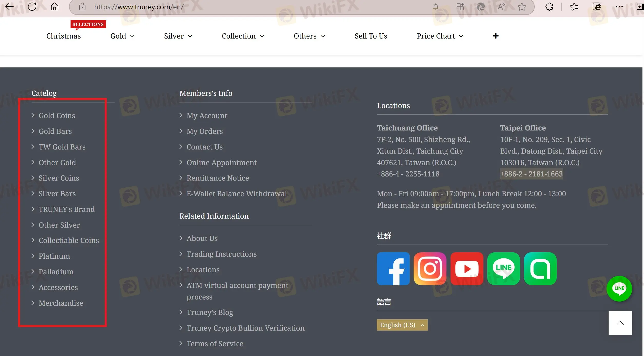Click the browser refresh icon
Viewport: 644px width, 356px height.
32,6
